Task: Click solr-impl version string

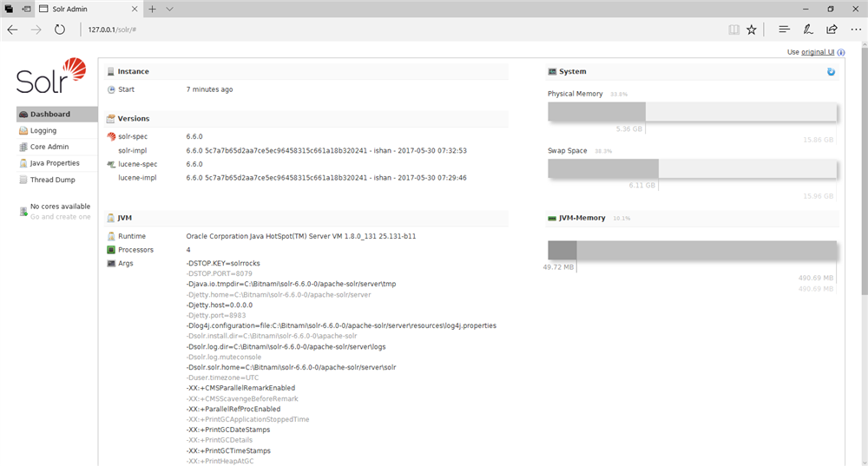Action: (x=326, y=150)
